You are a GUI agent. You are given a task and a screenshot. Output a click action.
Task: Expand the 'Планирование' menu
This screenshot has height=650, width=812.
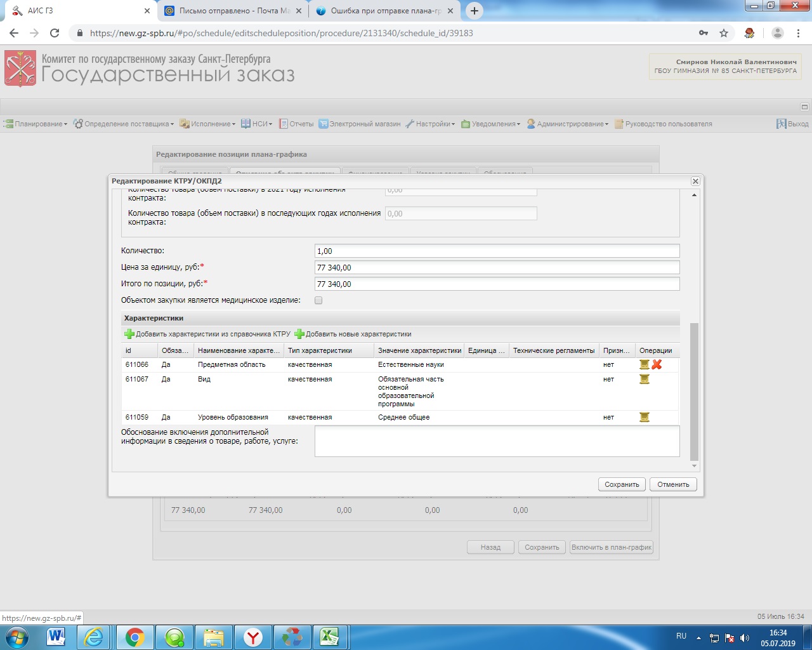[36, 124]
